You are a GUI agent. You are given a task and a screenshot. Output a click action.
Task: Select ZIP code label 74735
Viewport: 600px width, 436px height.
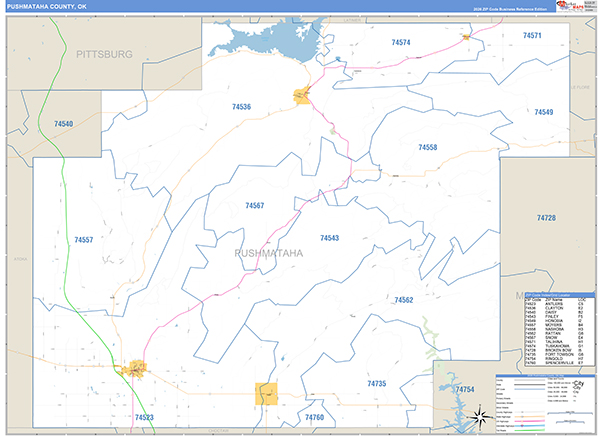coord(377,384)
